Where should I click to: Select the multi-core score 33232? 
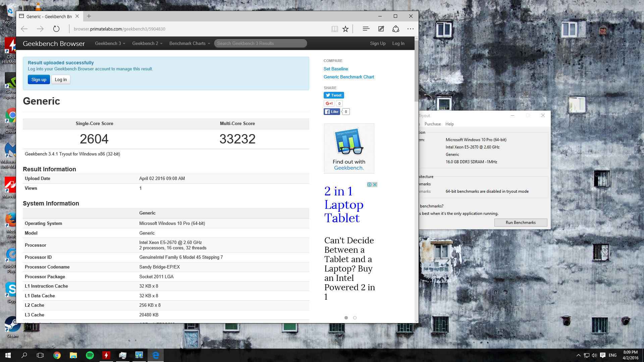pyautogui.click(x=237, y=139)
